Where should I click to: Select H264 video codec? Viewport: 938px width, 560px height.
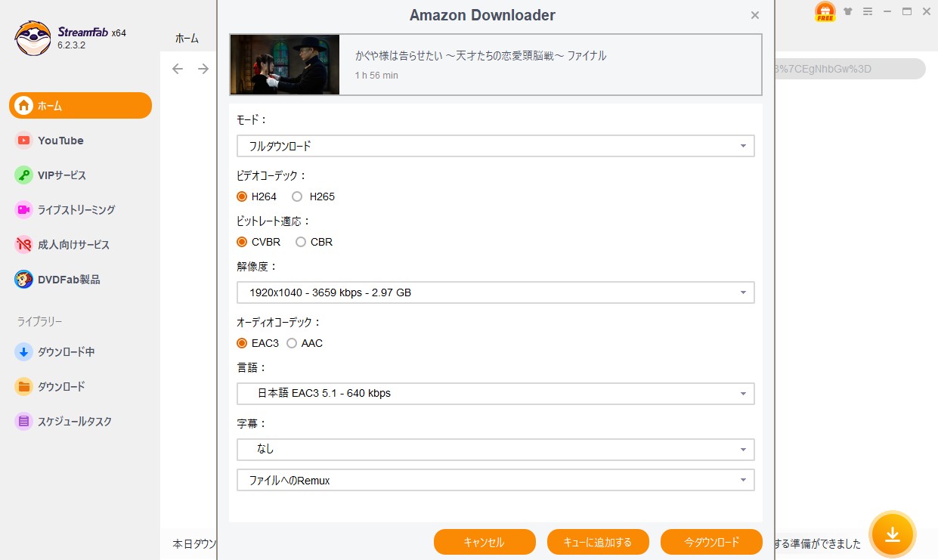[x=256, y=196]
